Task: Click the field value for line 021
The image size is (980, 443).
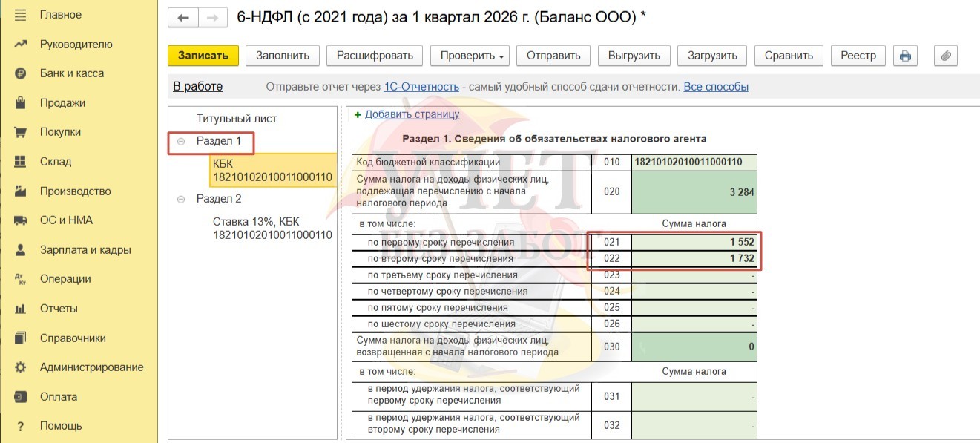Action: tap(694, 242)
